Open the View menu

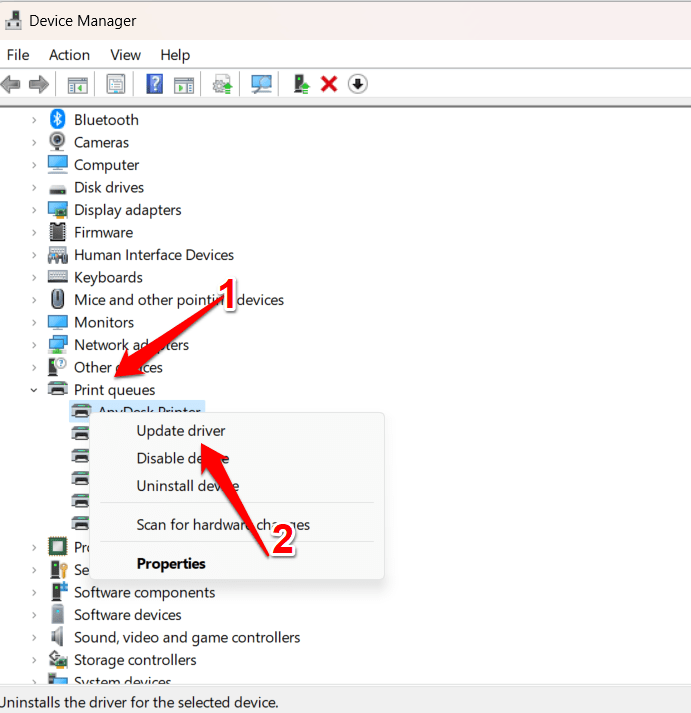[125, 55]
